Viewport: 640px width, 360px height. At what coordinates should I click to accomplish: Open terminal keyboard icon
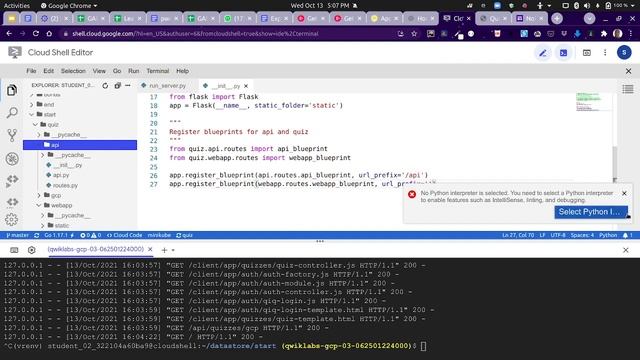coord(14,250)
